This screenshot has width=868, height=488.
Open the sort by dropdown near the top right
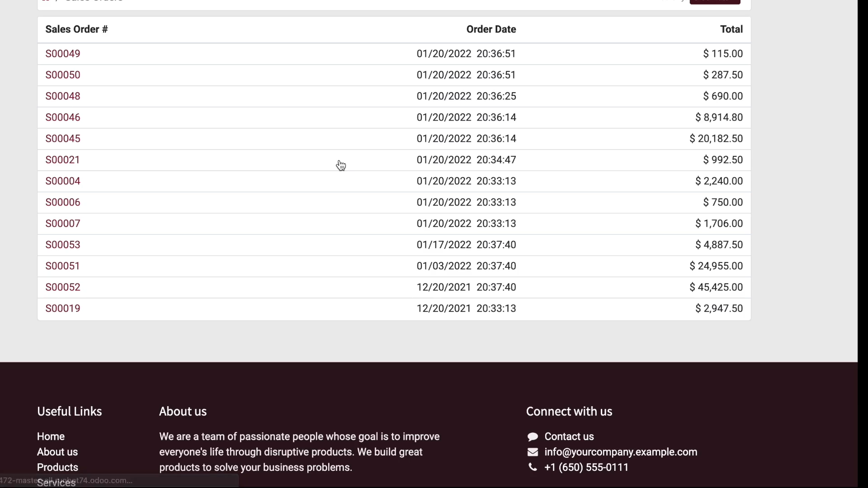pos(673,1)
